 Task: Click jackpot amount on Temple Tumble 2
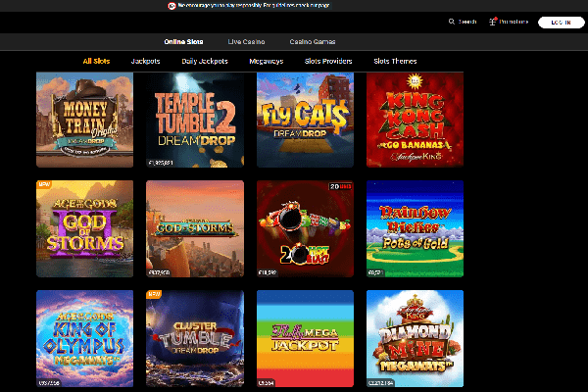click(161, 163)
